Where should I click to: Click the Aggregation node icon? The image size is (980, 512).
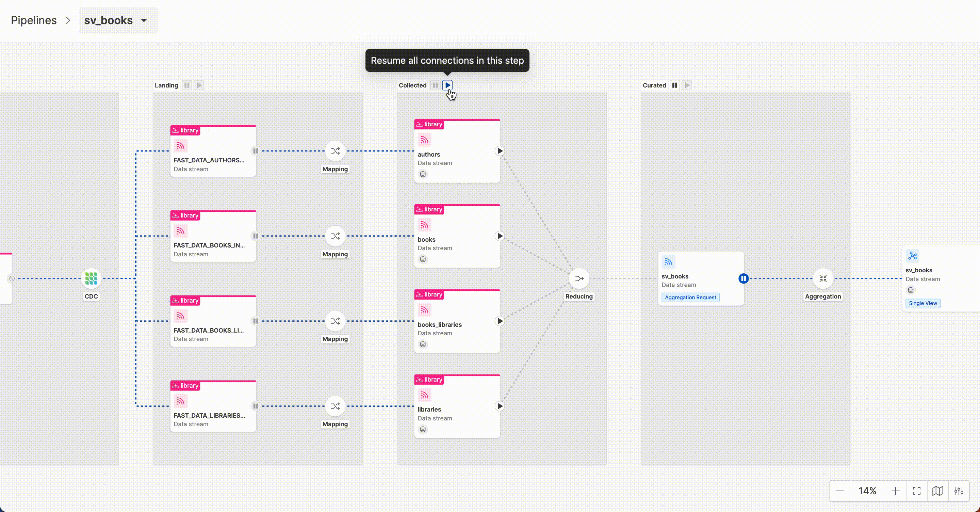point(822,278)
